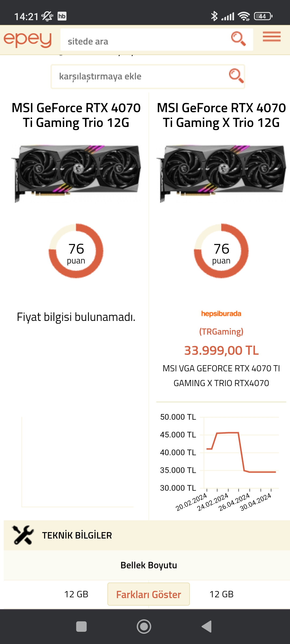Tap the comparison search magnifier icon
Screen dimensions: 290x644
236,76
